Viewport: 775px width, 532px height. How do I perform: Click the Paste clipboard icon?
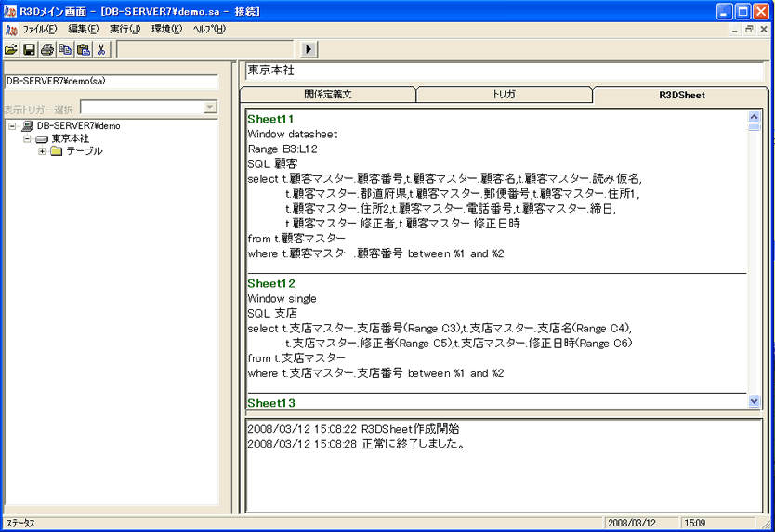coord(83,49)
